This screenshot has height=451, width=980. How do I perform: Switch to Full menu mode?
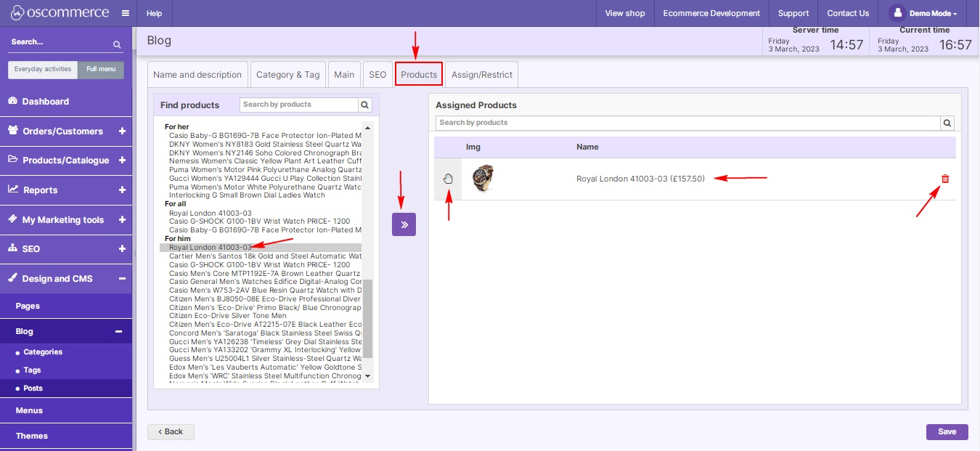(x=101, y=70)
